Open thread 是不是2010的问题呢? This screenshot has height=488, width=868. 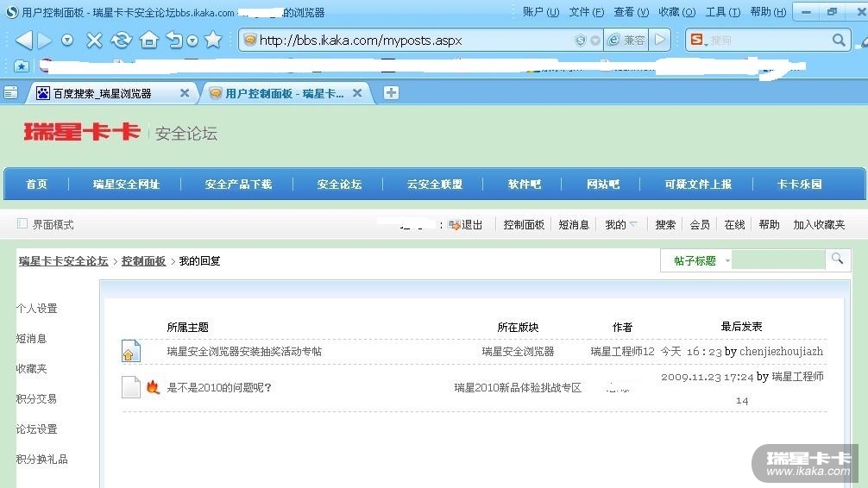(x=218, y=387)
